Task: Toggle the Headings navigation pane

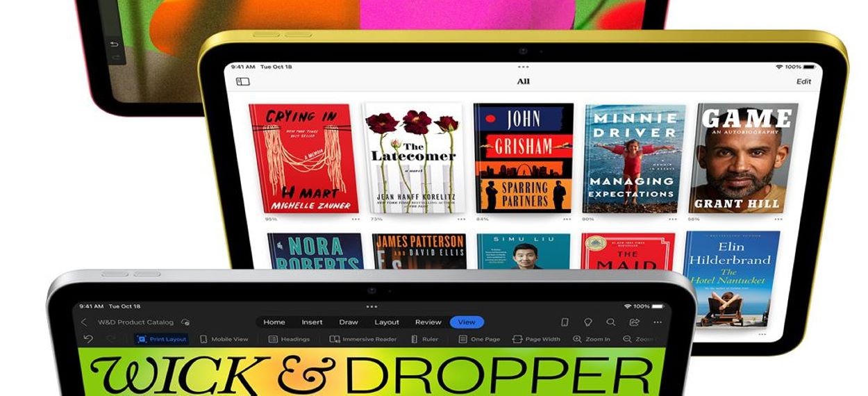Action: click(x=289, y=339)
